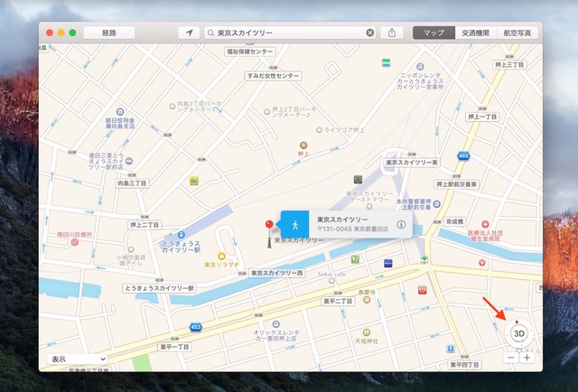Click the 押上駅前交番東 intersection label
Image resolution: width=578 pixels, height=392 pixels.
[x=456, y=184]
